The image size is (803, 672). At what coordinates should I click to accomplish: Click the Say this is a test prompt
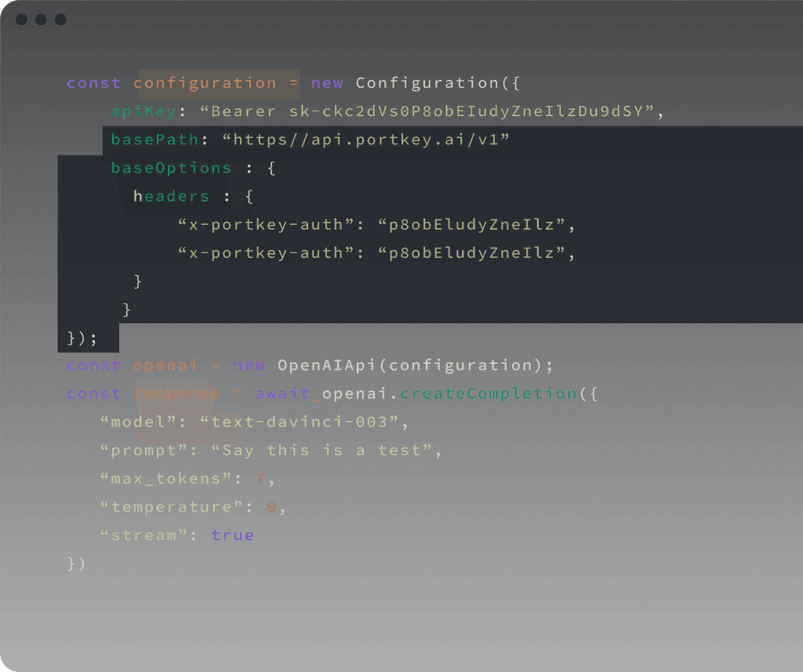tap(323, 450)
